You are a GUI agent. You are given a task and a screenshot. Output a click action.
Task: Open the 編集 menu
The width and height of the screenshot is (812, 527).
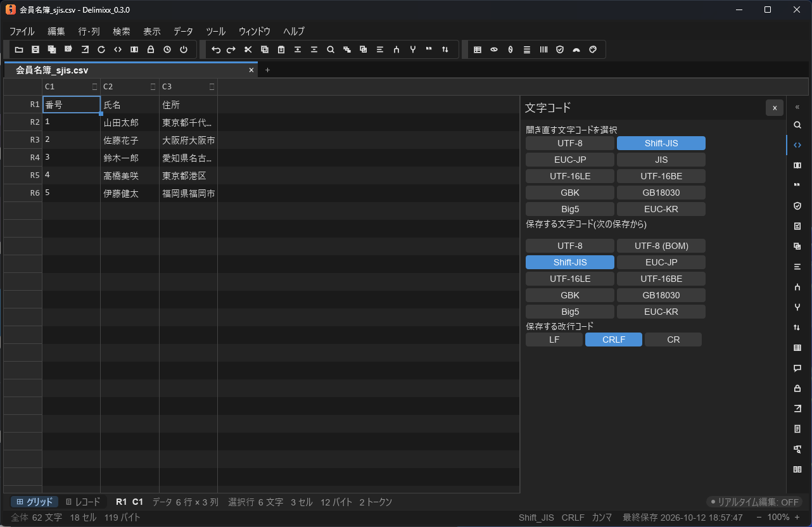(56, 31)
